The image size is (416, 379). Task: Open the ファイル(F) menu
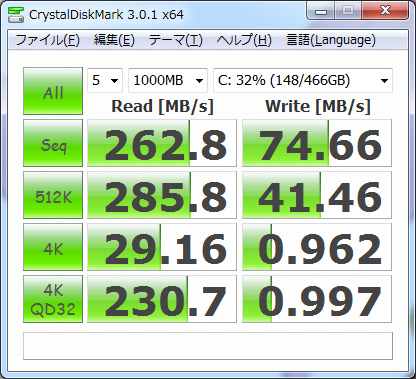pos(48,40)
